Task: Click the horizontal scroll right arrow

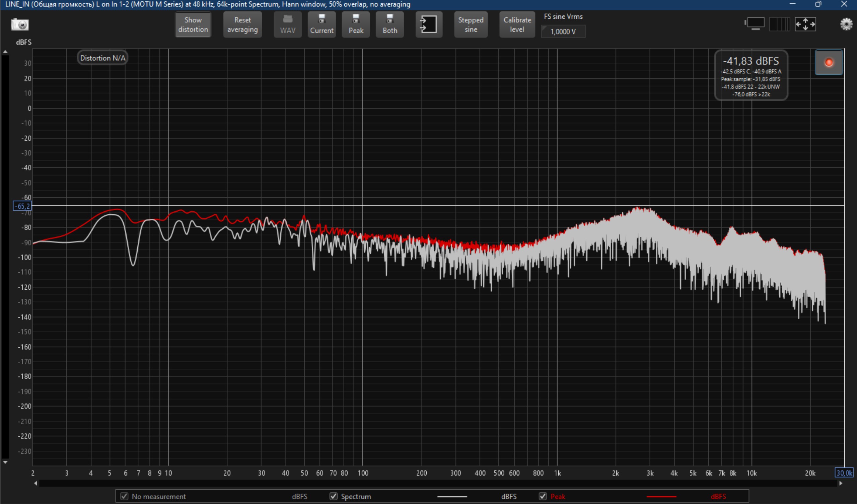Action: pyautogui.click(x=841, y=483)
